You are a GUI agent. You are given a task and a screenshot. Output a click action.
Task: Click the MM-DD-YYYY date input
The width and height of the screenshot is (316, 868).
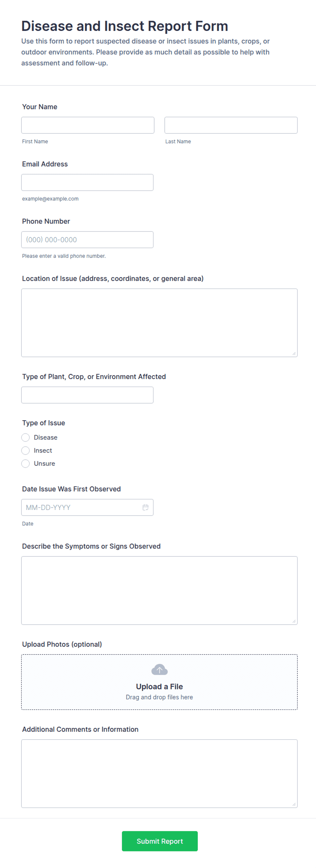coord(87,507)
